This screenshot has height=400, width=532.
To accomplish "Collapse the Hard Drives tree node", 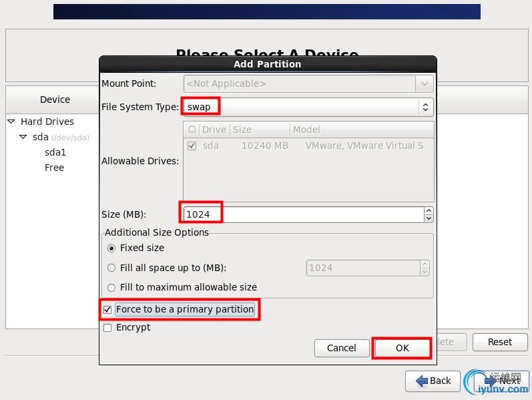I will [11, 122].
